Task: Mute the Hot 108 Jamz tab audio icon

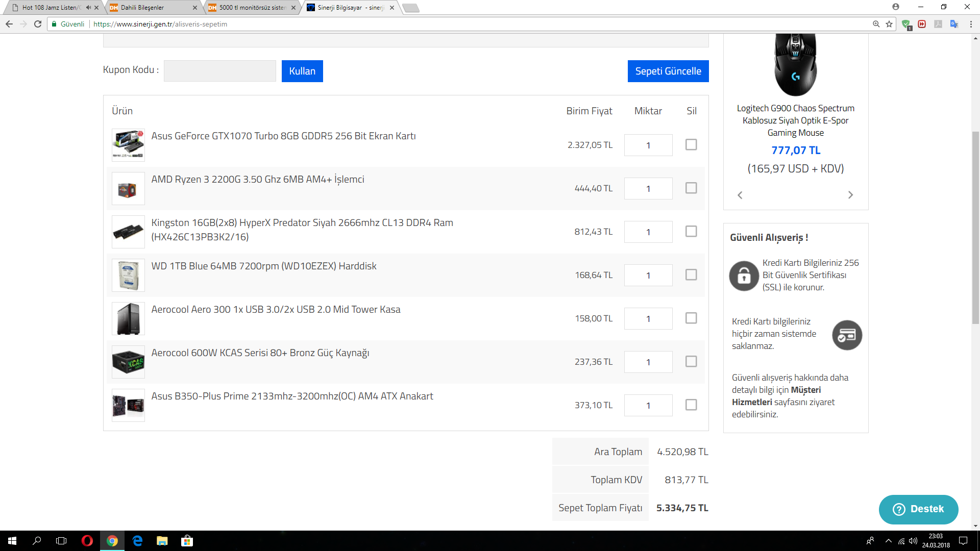Action: click(x=88, y=8)
